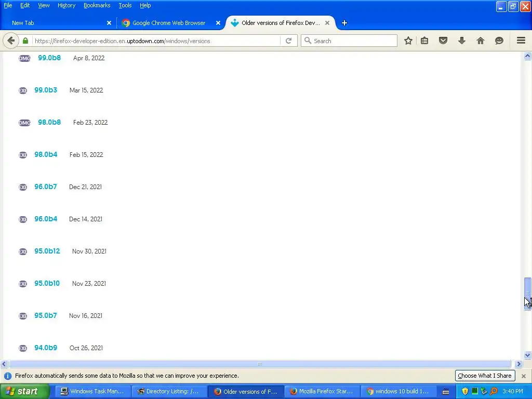Click the EXE badge beside 95.0b7
The width and height of the screenshot is (532, 399).
tap(23, 316)
